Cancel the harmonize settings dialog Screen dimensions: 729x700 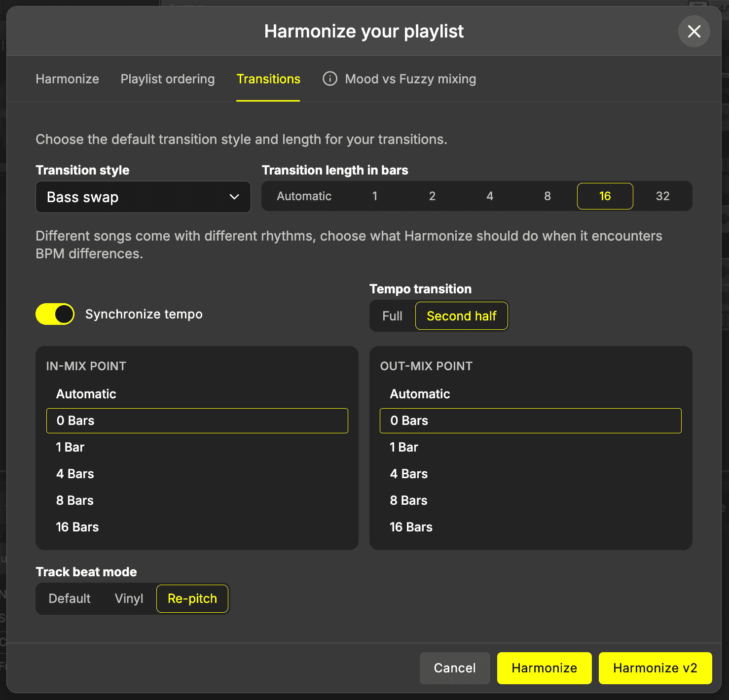click(454, 668)
